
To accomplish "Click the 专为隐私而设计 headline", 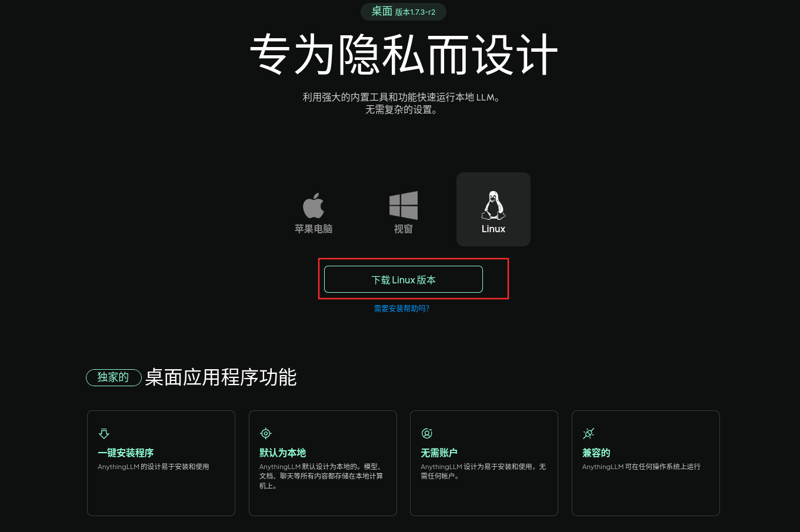I will [404, 54].
